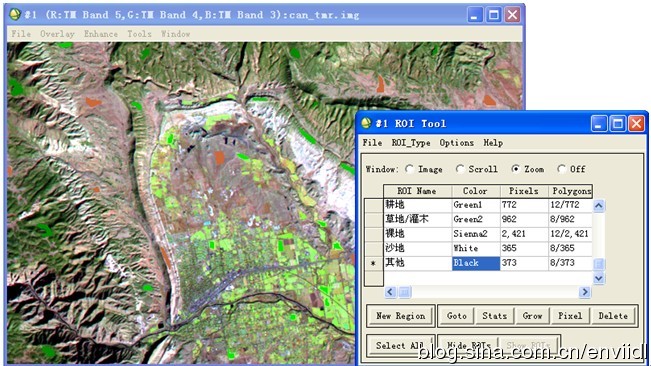Click ENVI icon in image window title bar

point(15,15)
